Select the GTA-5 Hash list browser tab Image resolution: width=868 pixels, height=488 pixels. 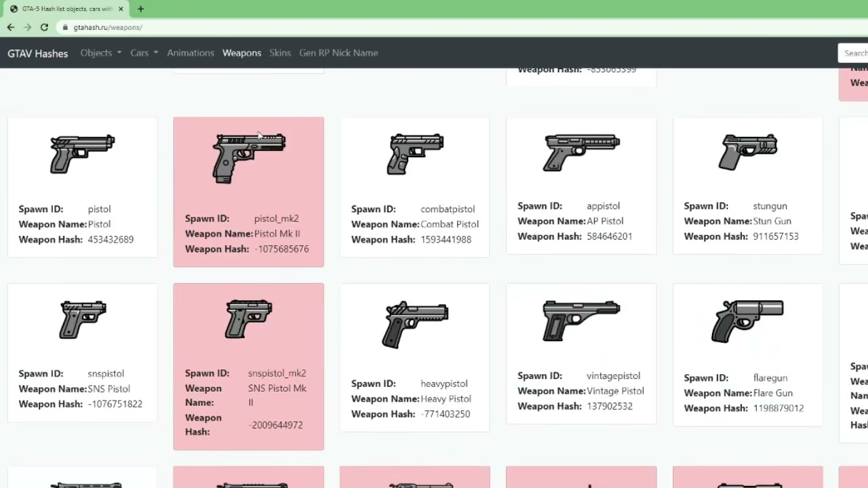coord(66,9)
